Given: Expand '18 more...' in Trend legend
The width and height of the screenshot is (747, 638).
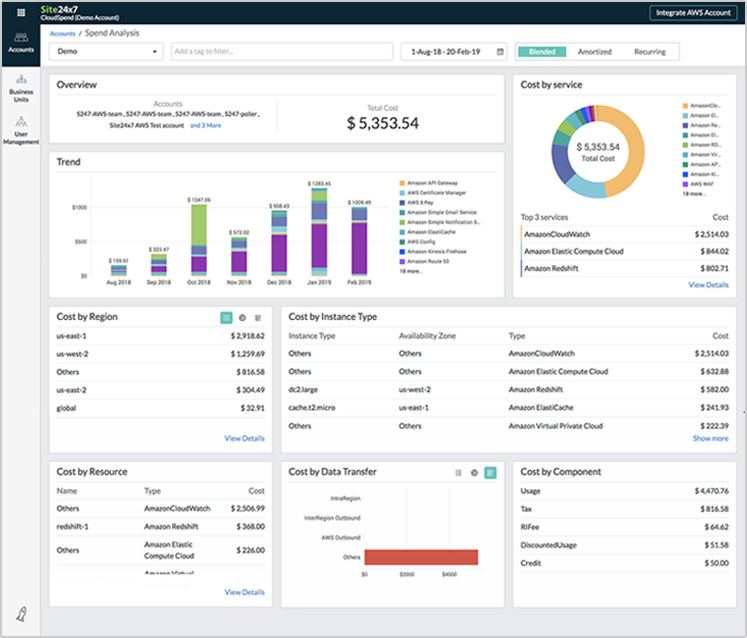Looking at the screenshot, I should [410, 271].
